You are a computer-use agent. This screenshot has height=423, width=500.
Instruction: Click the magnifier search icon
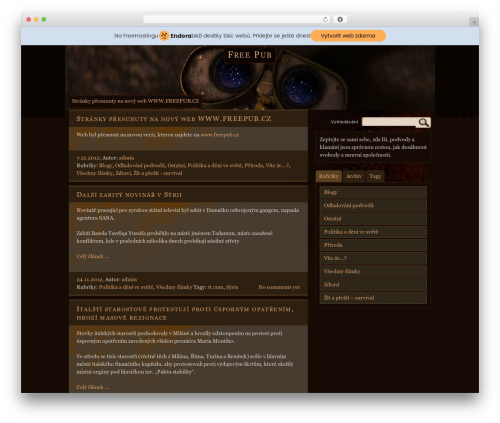coord(423,122)
